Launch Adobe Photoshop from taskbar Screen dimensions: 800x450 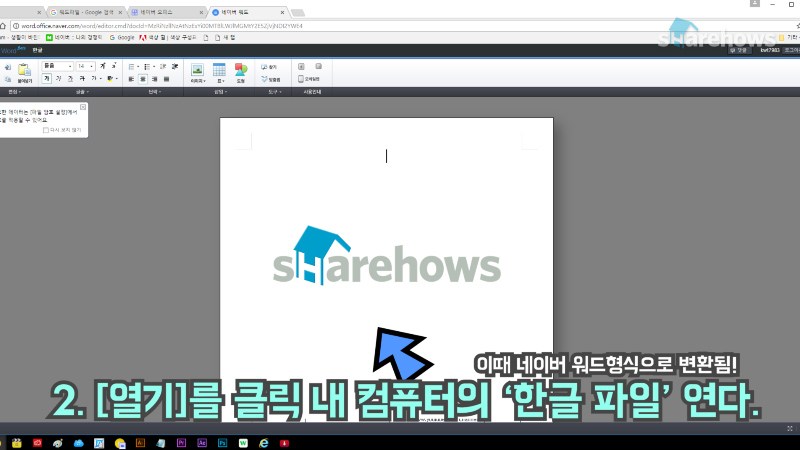coord(222,443)
